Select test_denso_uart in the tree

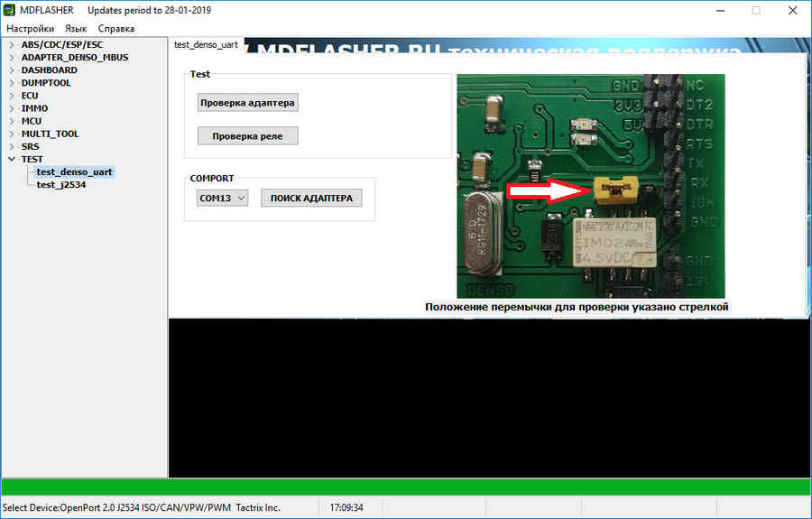click(75, 172)
